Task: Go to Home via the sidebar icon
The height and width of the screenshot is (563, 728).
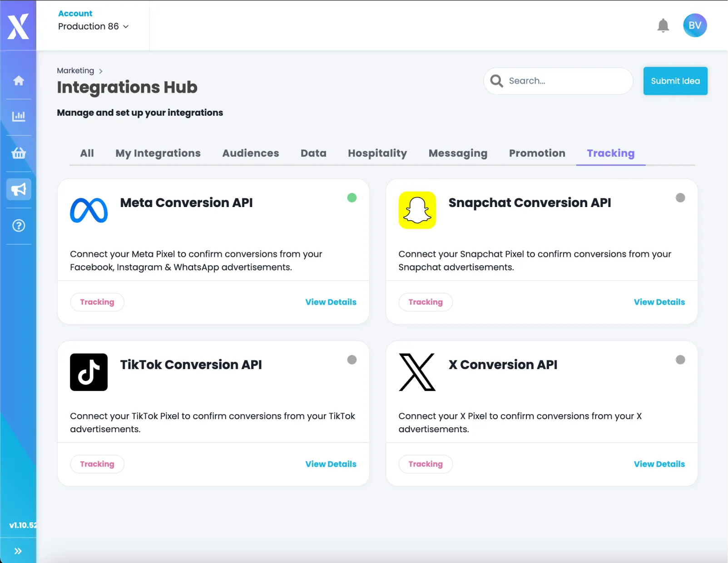Action: pos(19,80)
